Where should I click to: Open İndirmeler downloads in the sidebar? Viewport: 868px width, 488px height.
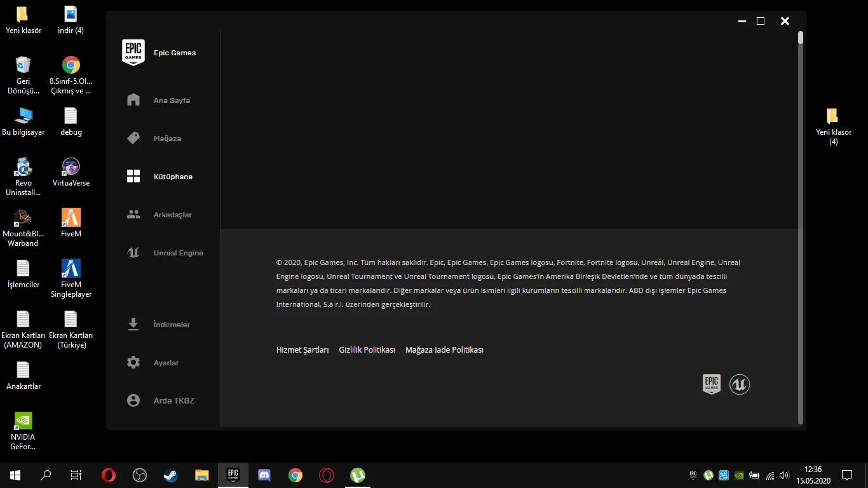tap(159, 325)
